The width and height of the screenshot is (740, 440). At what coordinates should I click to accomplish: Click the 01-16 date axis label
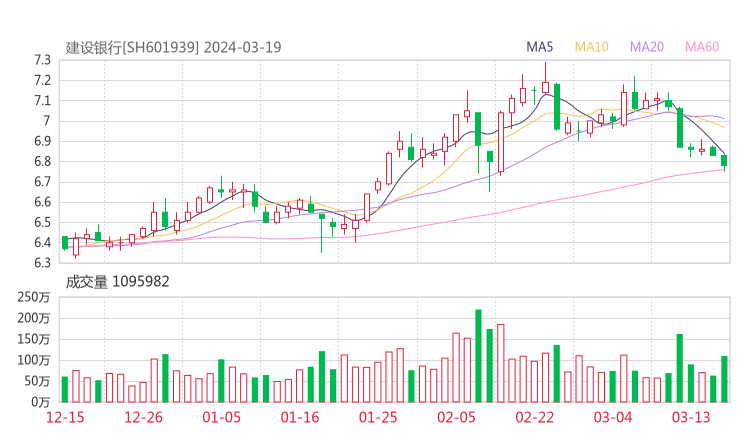300,418
